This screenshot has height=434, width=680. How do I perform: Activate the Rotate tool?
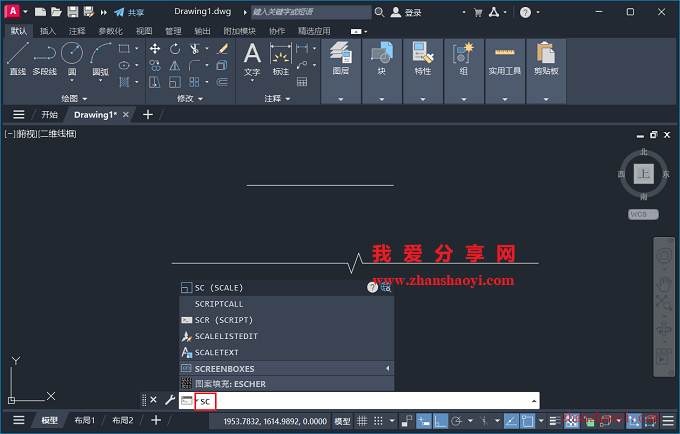coord(175,49)
